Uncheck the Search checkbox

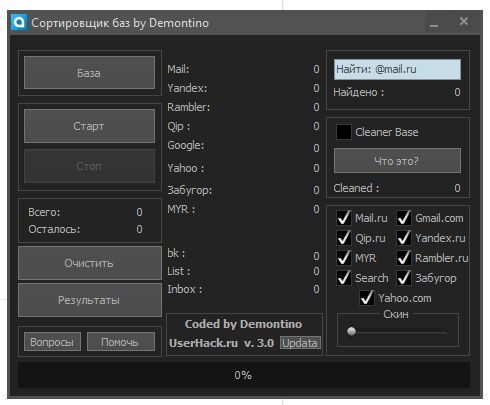click(x=344, y=278)
